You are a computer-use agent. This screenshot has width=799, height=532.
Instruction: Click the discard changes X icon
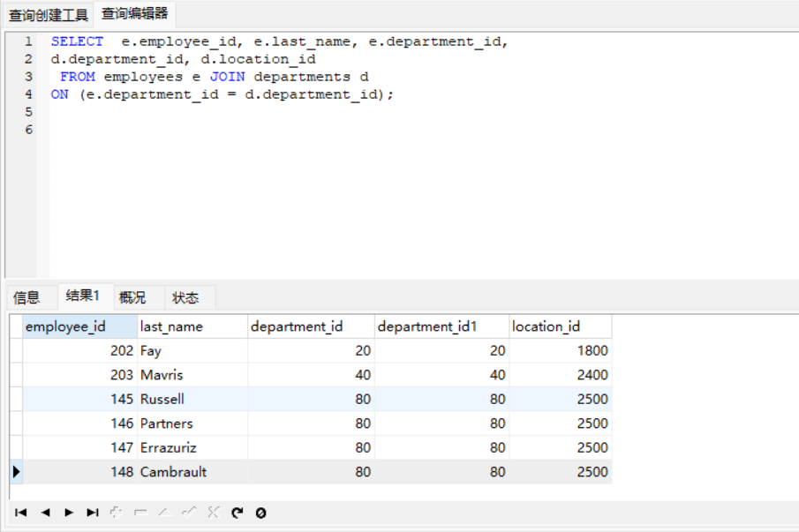point(213,513)
